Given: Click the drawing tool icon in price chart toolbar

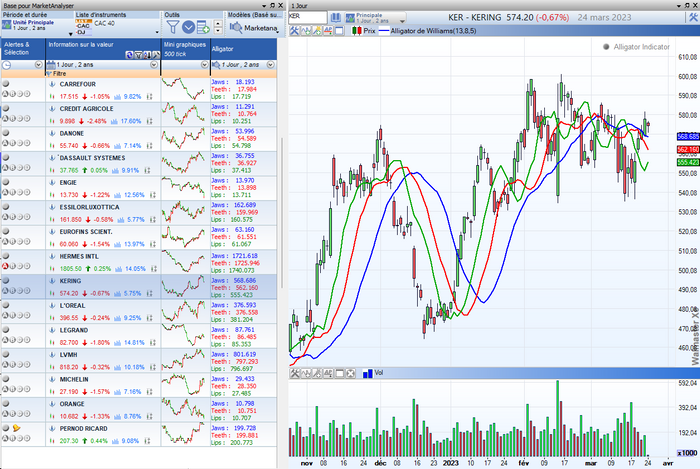Looking at the screenshot, I should pyautogui.click(x=317, y=31).
